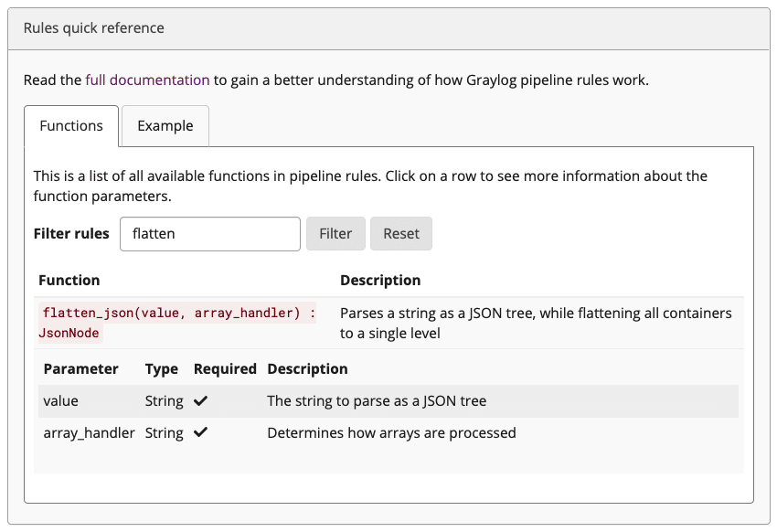Click the Type column header
The width and height of the screenshot is (777, 532).
(x=161, y=368)
